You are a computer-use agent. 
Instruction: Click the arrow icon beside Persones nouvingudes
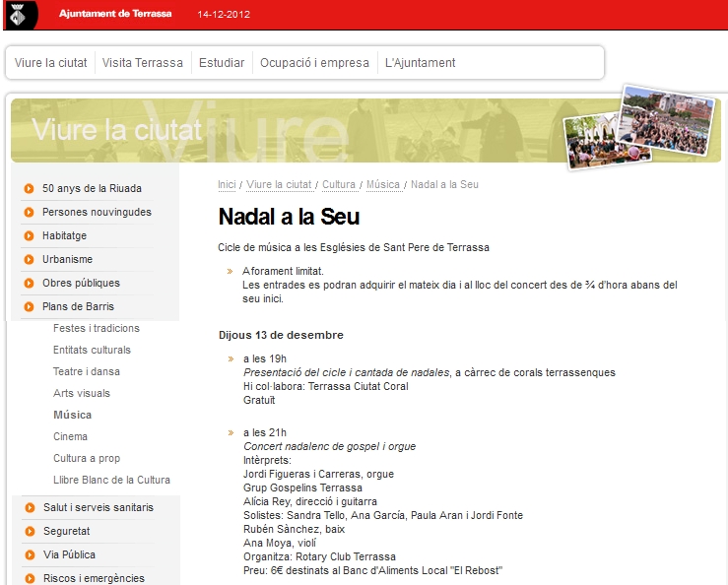click(30, 213)
